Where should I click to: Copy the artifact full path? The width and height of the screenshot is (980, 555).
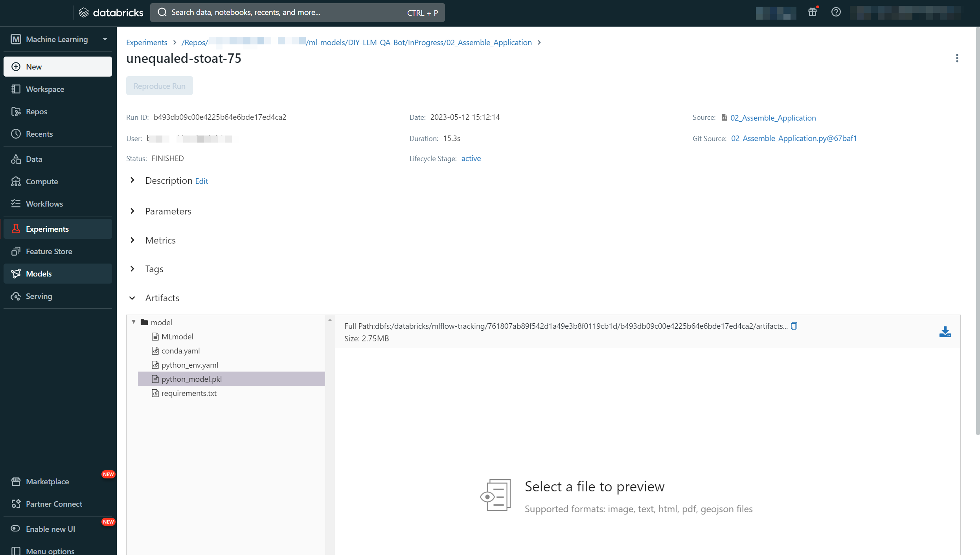(794, 326)
